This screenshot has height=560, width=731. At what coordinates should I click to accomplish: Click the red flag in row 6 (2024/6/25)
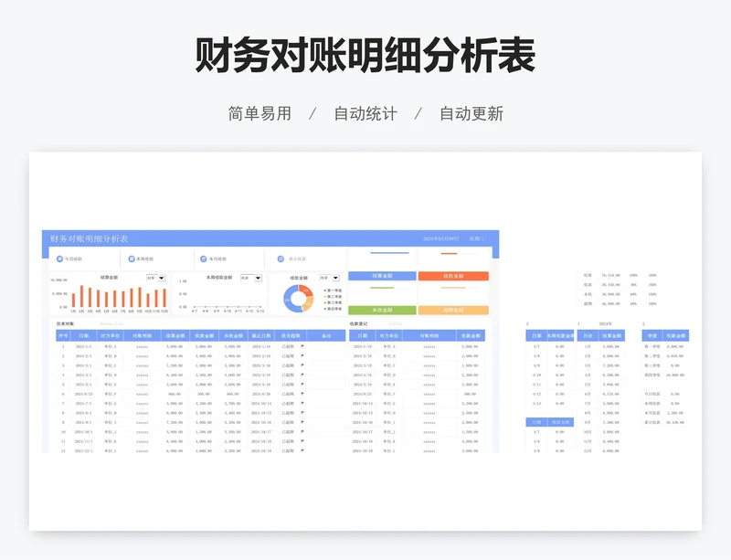302,394
